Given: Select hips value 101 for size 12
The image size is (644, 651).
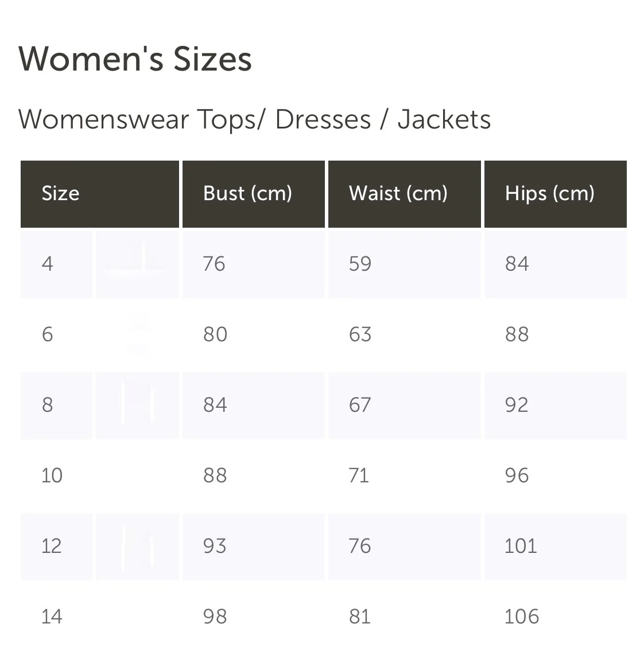Looking at the screenshot, I should pyautogui.click(x=521, y=546).
